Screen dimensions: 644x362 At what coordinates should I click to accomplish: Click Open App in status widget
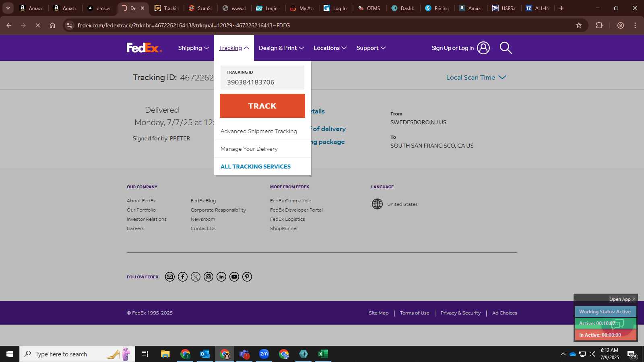pyautogui.click(x=622, y=299)
